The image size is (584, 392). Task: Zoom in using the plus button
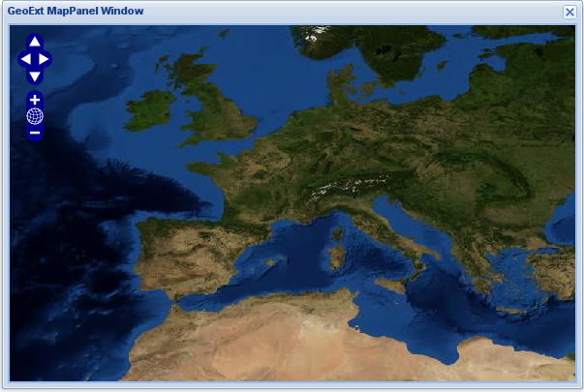click(x=35, y=100)
